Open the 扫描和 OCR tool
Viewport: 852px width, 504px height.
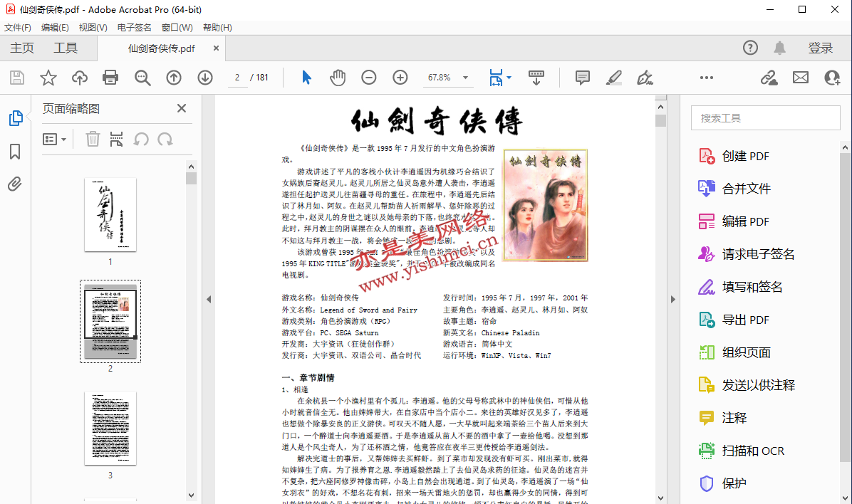click(x=741, y=451)
